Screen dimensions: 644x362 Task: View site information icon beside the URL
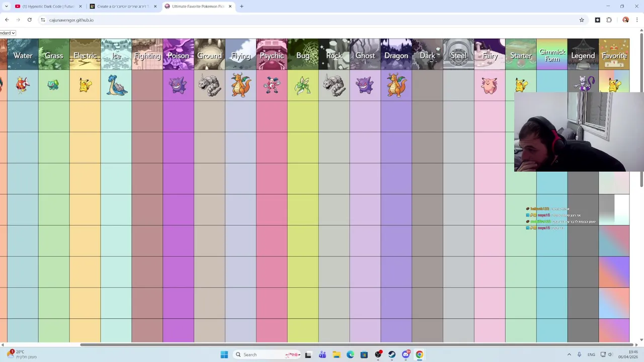click(x=43, y=20)
